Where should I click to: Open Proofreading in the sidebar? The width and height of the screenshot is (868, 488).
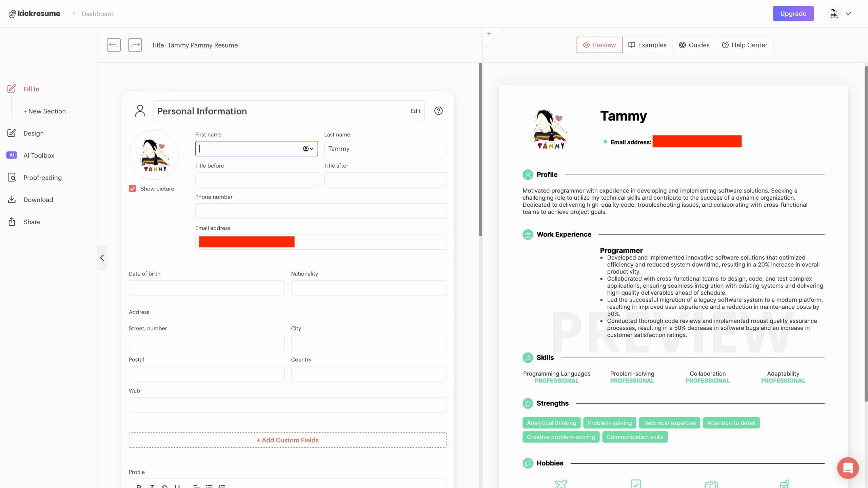[42, 178]
